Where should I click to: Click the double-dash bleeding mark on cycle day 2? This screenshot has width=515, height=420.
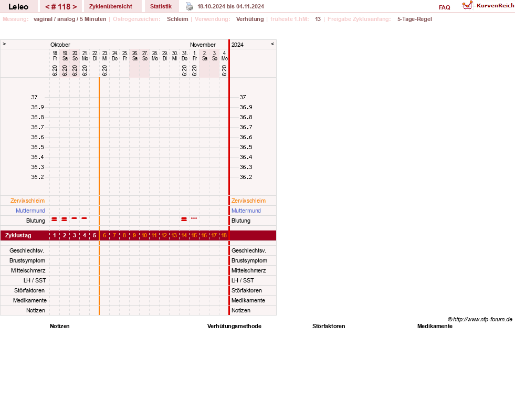(x=65, y=219)
